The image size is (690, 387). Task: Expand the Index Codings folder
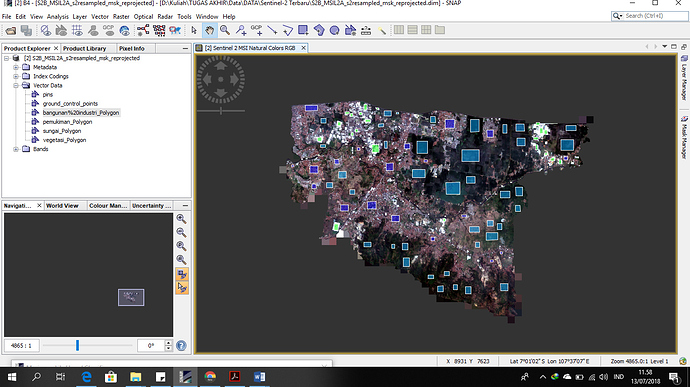click(16, 76)
